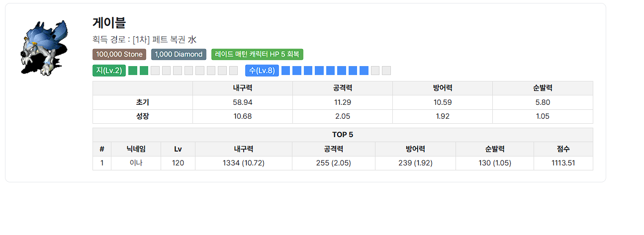644x235 pixels.
Task: Click the first green earth level square
Action: 133,71
